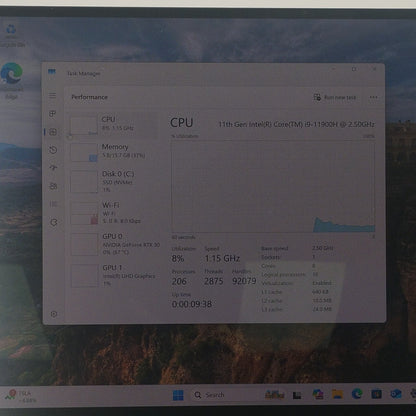The width and height of the screenshot is (416, 416).
Task: Open the hamburger navigation menu
Action: click(52, 96)
